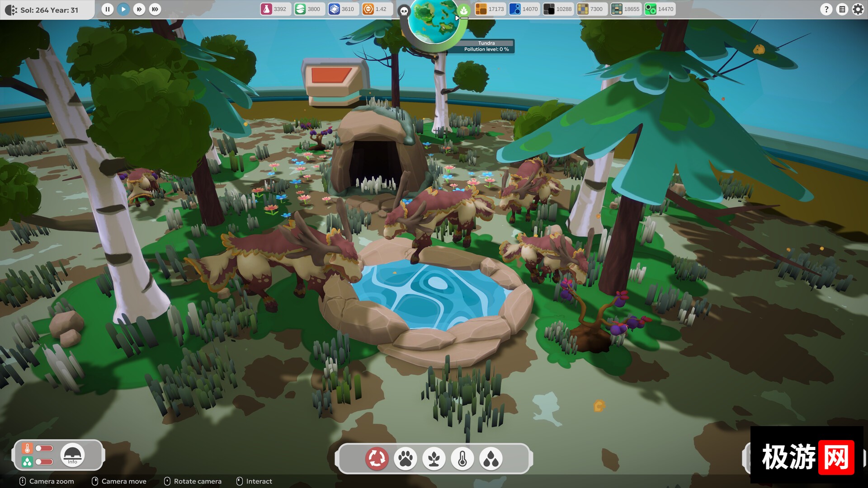Click the orange-screen building near the cave
The height and width of the screenshot is (488, 868).
pos(335,81)
